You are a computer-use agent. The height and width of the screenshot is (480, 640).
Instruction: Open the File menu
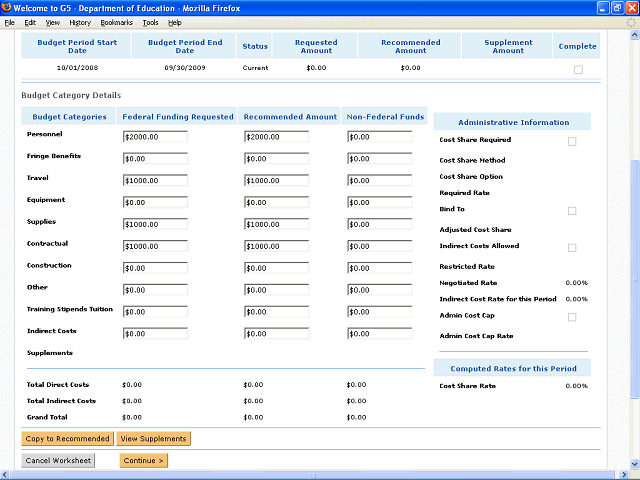point(10,22)
